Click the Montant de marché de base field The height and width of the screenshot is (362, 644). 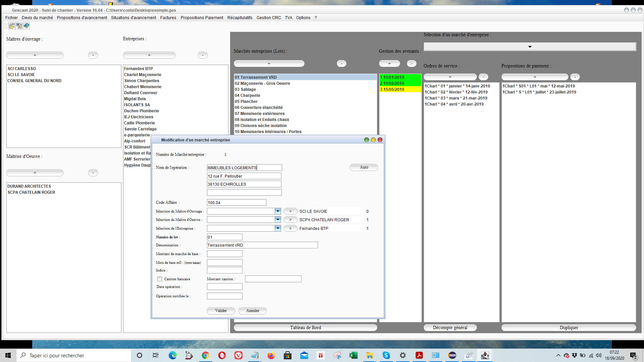click(224, 254)
